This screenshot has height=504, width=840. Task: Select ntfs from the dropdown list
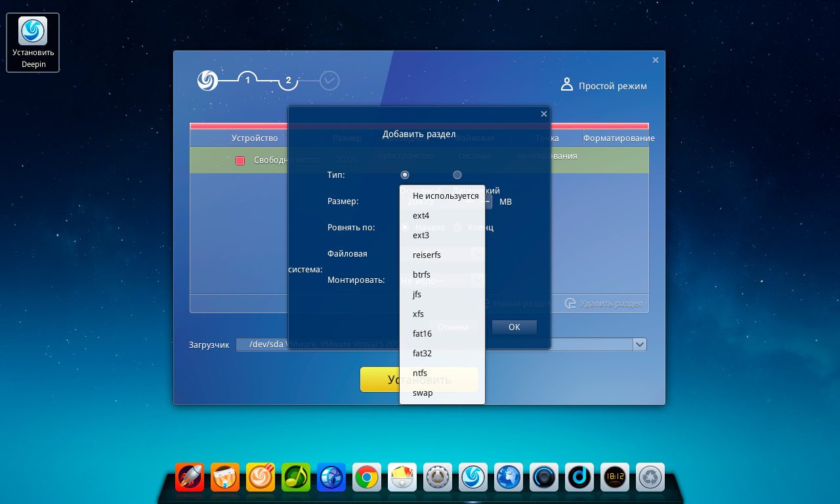coord(420,373)
